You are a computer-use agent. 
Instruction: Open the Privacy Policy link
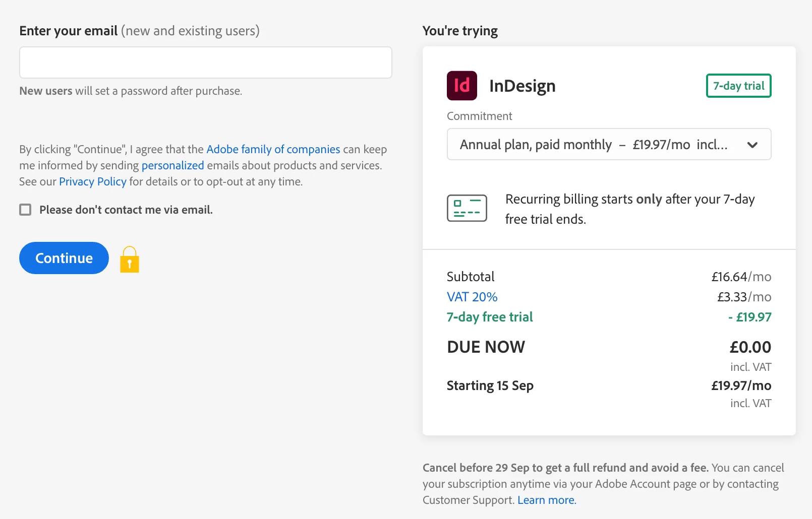tap(92, 181)
